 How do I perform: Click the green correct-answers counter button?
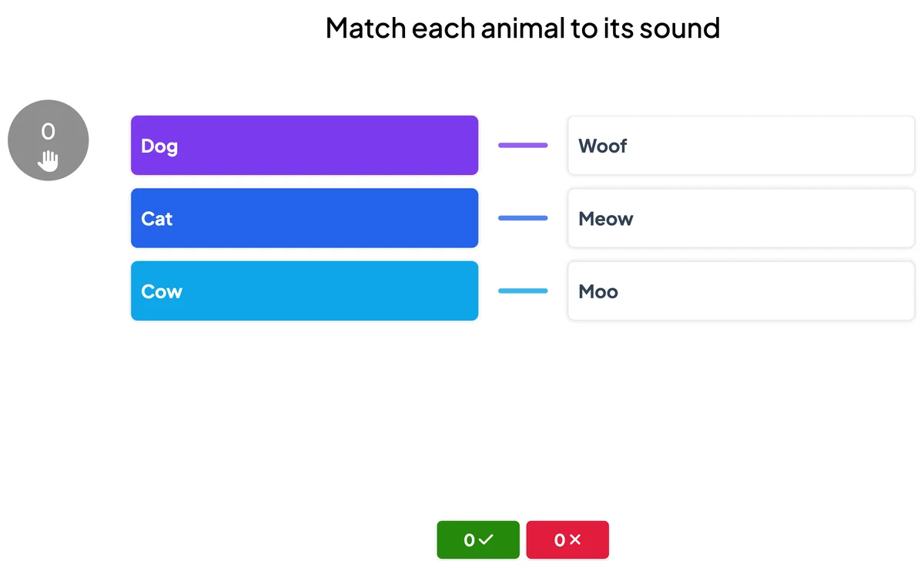coord(478,539)
